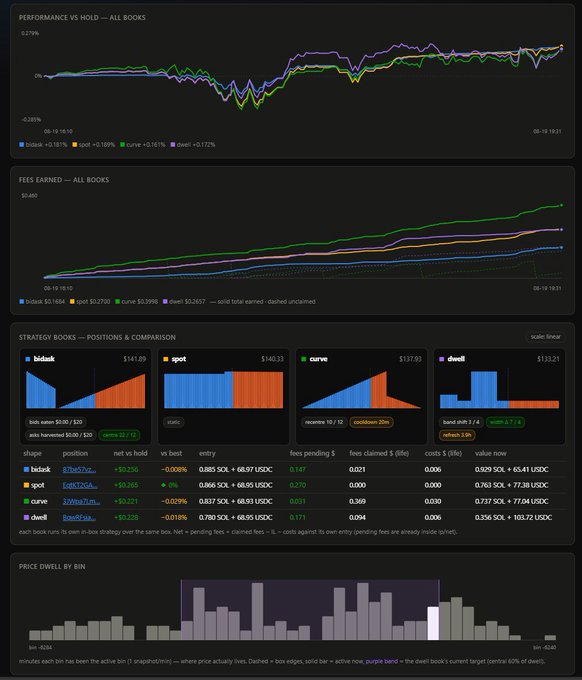
Task: Click curve fees claimed value 0.369
Action: pyautogui.click(x=357, y=501)
